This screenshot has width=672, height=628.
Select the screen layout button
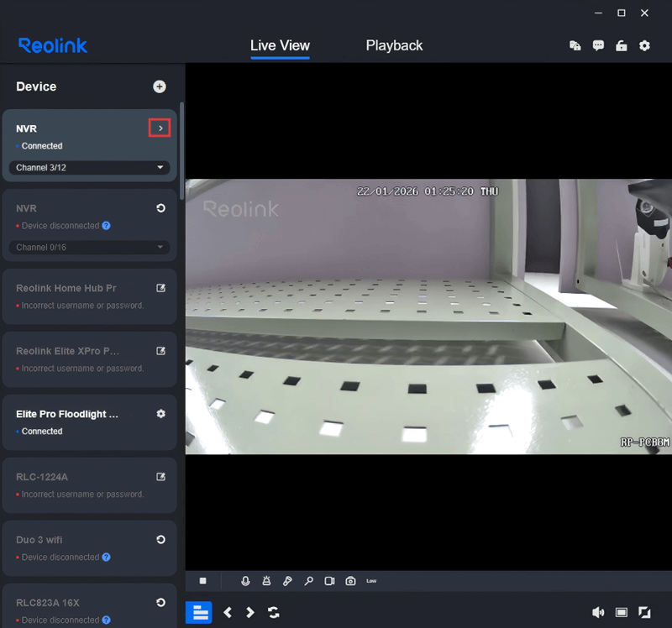point(199,613)
